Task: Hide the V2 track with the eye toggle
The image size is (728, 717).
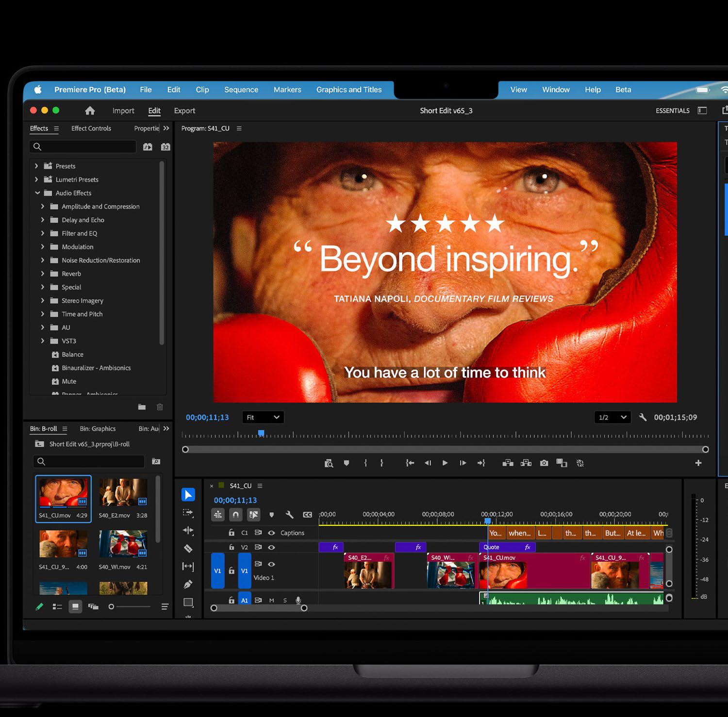Action: pyautogui.click(x=272, y=547)
